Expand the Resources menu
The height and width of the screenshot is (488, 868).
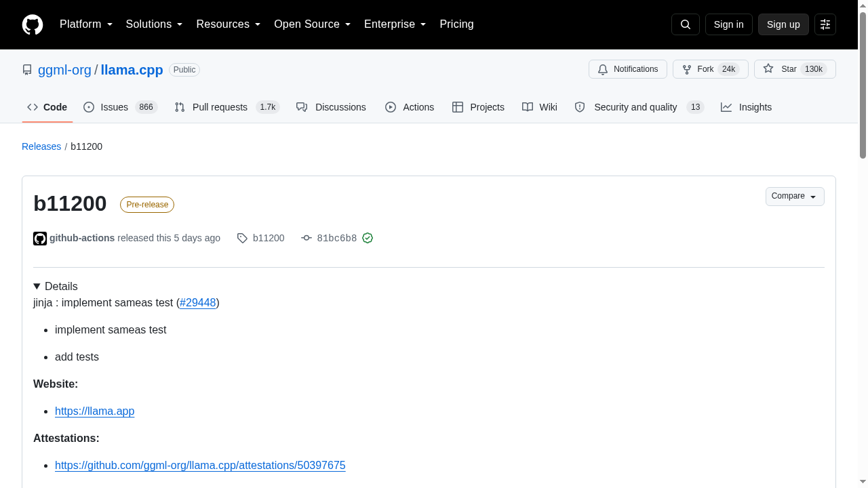(229, 24)
